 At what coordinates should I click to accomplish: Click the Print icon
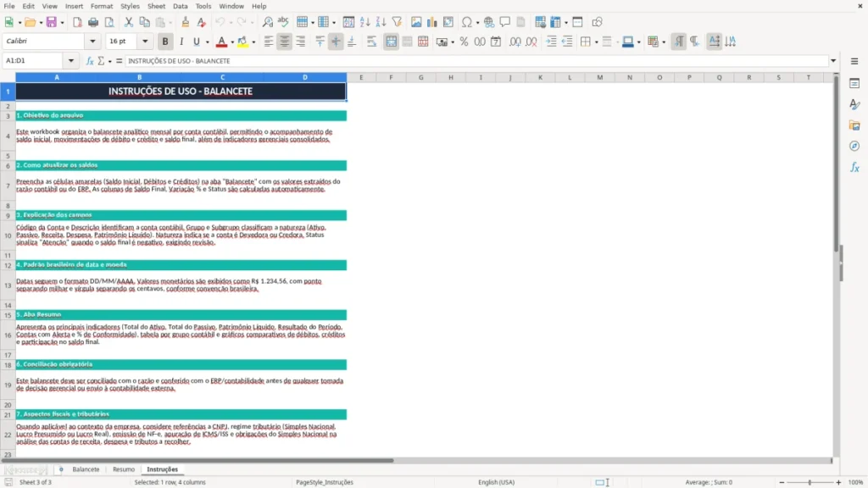[x=93, y=22]
